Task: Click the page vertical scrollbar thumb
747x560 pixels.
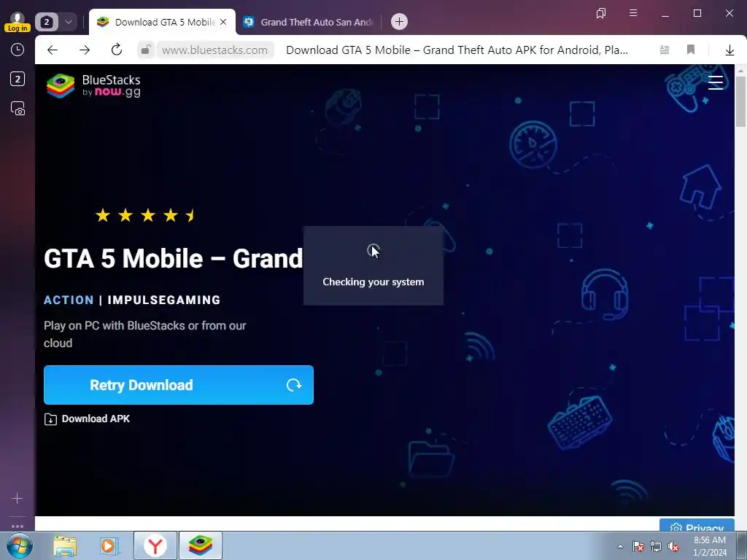Action: 740,101
